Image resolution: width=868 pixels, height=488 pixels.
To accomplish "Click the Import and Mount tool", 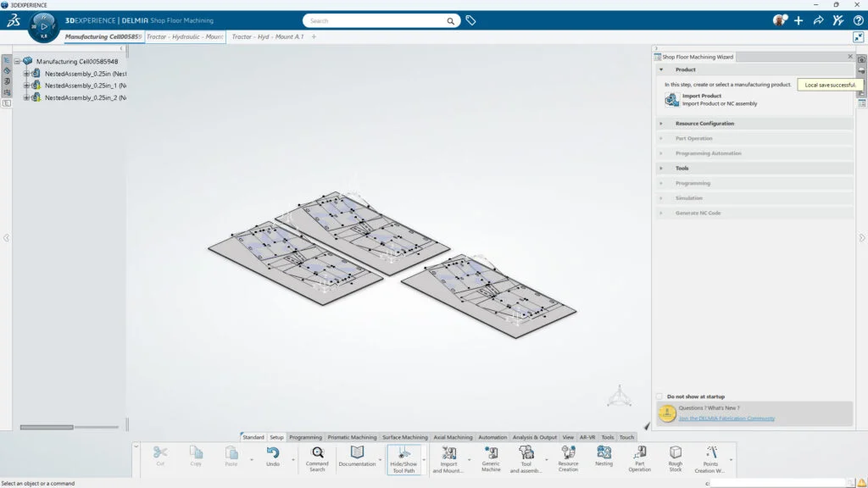I will 448,459.
